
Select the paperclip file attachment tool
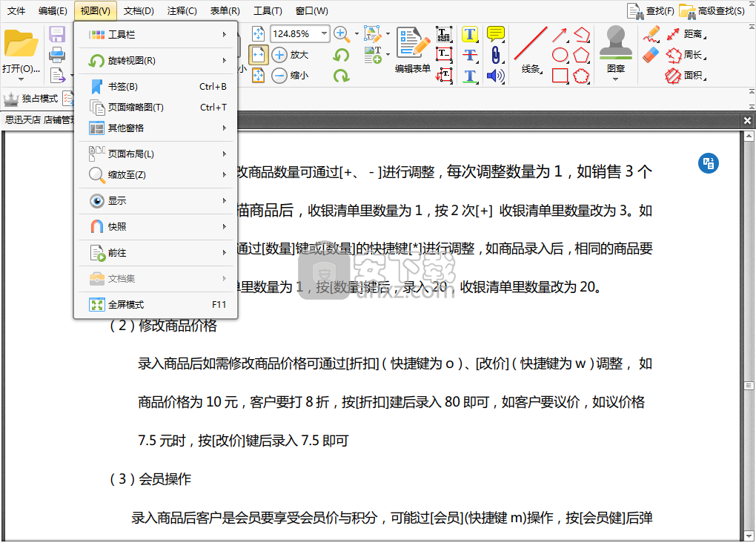[496, 55]
